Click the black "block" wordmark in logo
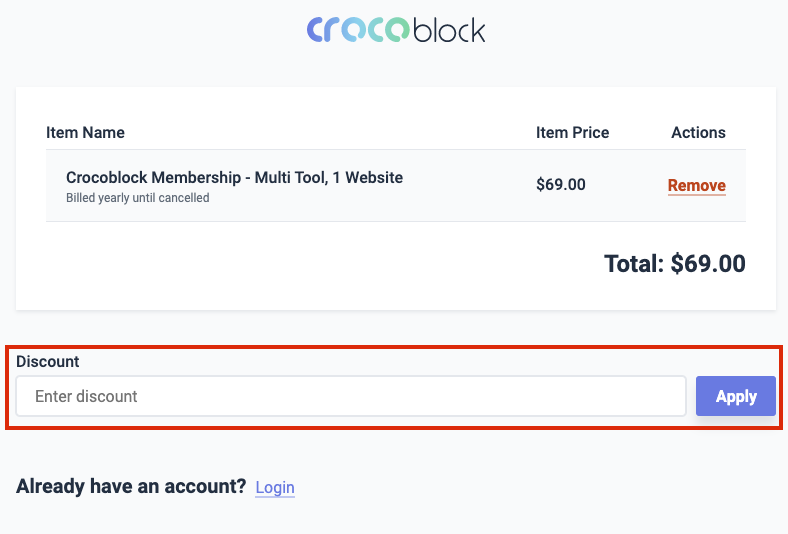This screenshot has height=534, width=788. pos(449,30)
